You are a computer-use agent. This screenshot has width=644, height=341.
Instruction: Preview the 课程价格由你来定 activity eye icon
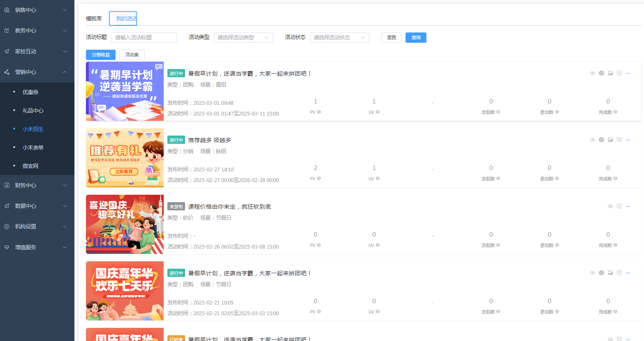[610, 206]
